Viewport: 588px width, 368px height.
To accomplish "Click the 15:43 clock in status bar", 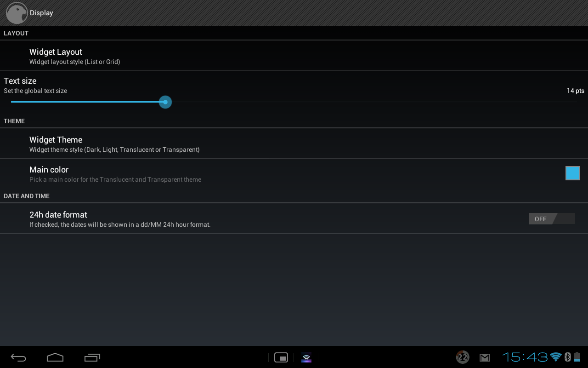I will [525, 357].
